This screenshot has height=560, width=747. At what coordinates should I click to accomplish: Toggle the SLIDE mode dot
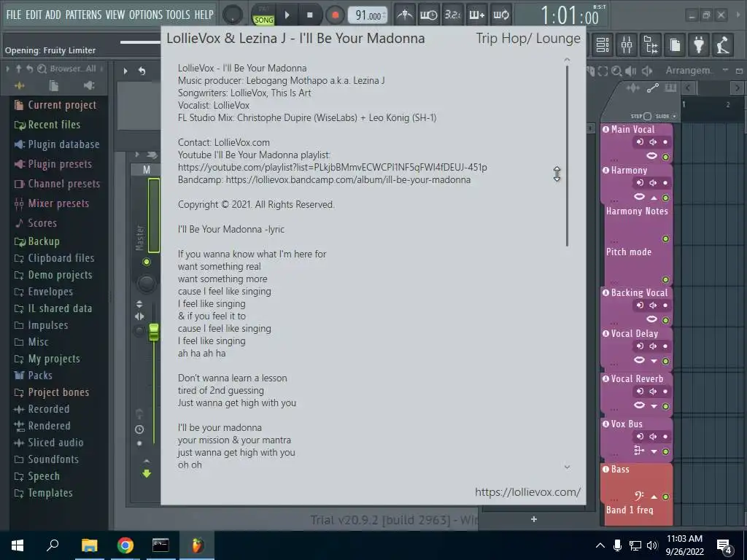[674, 116]
